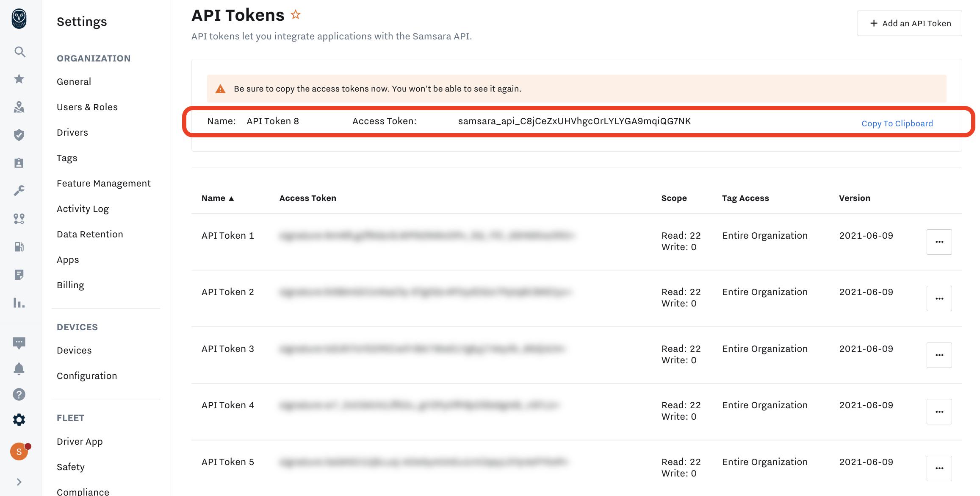Image resolution: width=980 pixels, height=496 pixels.
Task: Open Users & Roles settings page
Action: click(87, 107)
